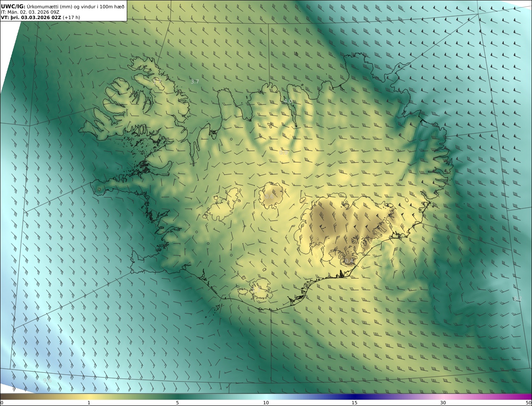
Task: Click the '4.0' value on the map
Action: pyautogui.click(x=288, y=101)
